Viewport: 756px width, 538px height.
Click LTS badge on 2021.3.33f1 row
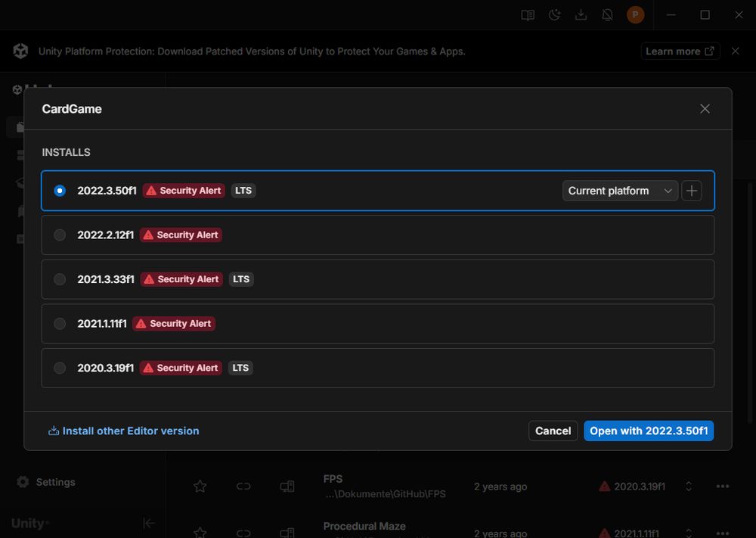[x=241, y=279]
